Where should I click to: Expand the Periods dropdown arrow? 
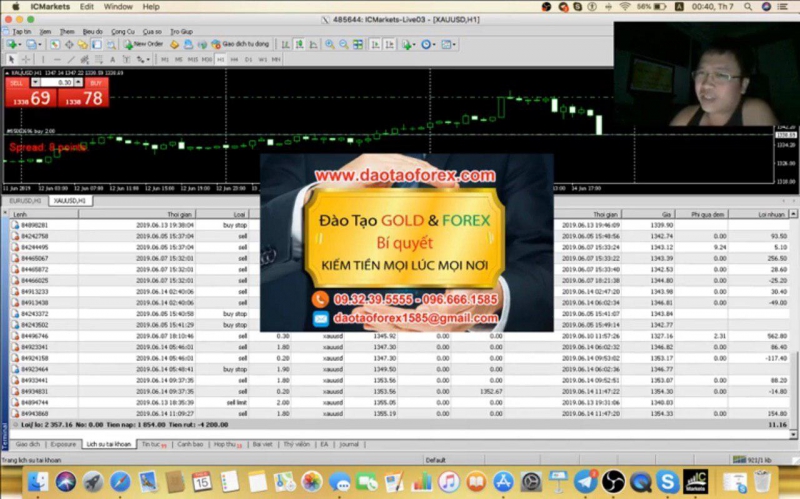pos(434,44)
